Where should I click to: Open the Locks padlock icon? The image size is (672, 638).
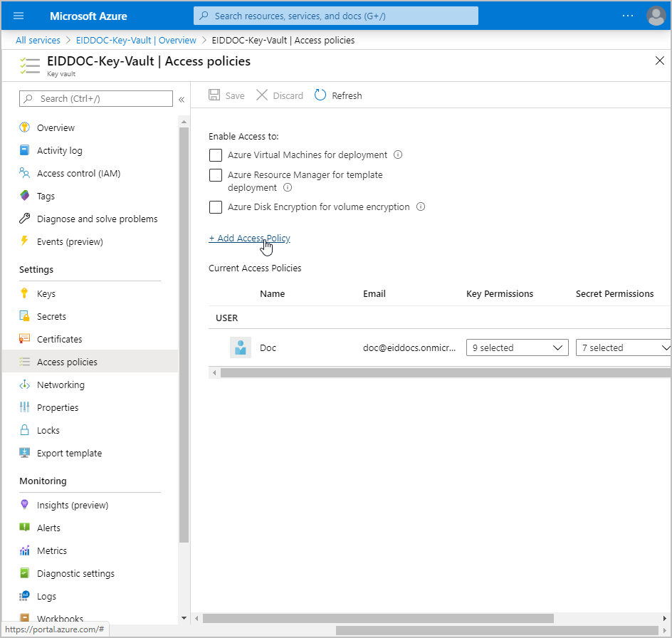(x=25, y=430)
